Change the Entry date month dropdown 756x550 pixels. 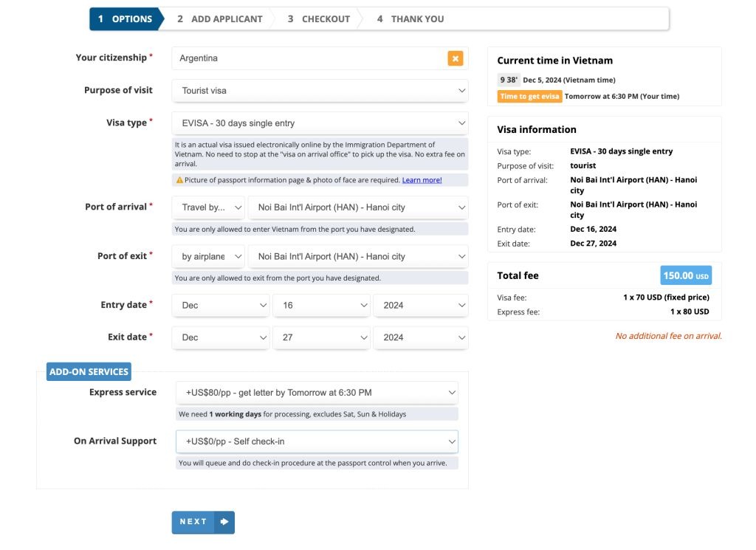(x=221, y=305)
